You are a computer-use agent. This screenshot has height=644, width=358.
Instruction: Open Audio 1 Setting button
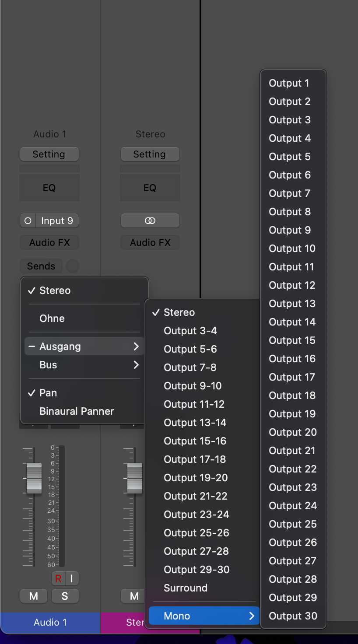(49, 154)
